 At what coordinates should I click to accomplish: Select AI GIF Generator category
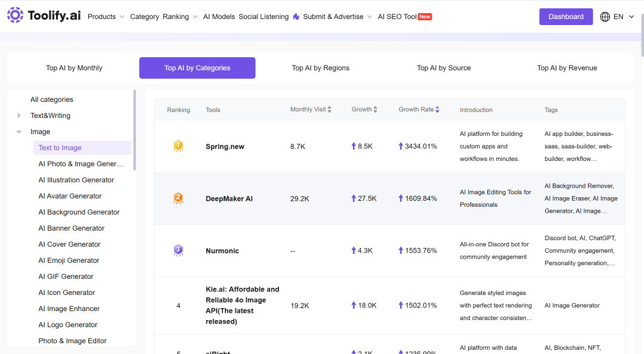pos(66,277)
